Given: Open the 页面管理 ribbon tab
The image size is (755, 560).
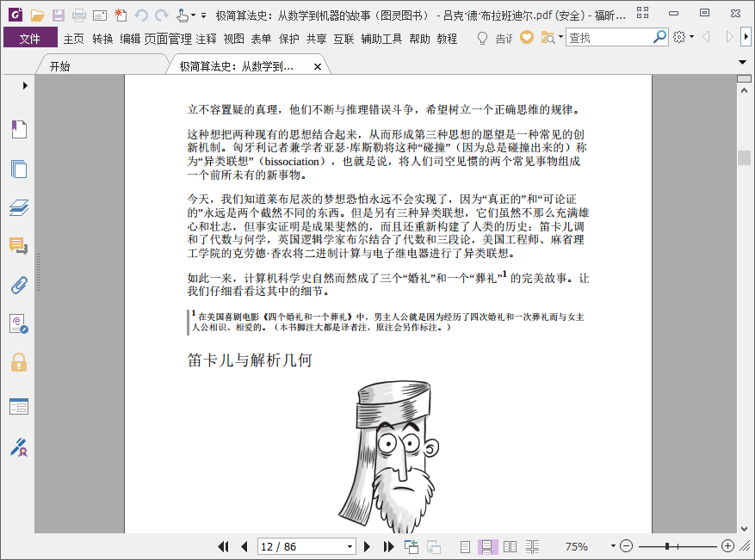Looking at the screenshot, I should (x=168, y=39).
